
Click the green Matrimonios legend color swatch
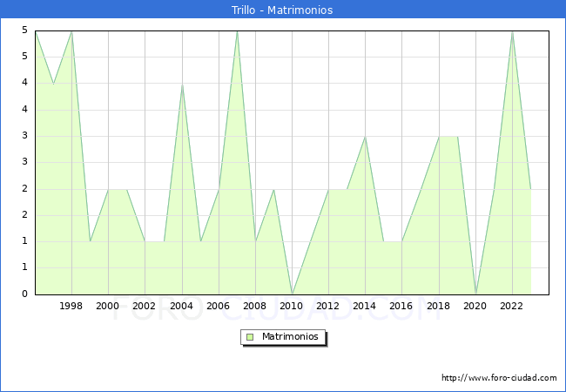click(x=250, y=337)
